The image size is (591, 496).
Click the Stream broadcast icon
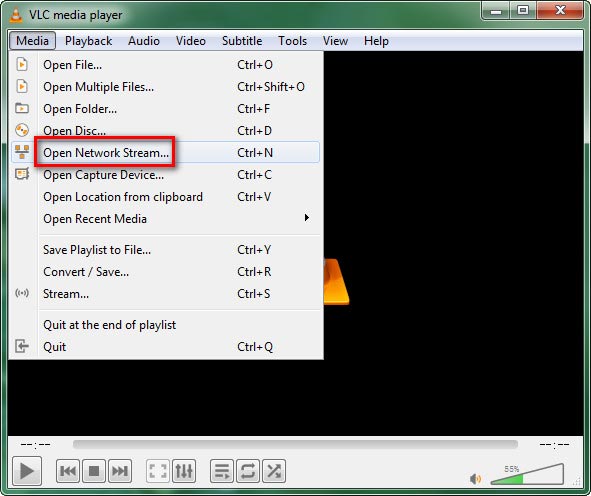22,293
